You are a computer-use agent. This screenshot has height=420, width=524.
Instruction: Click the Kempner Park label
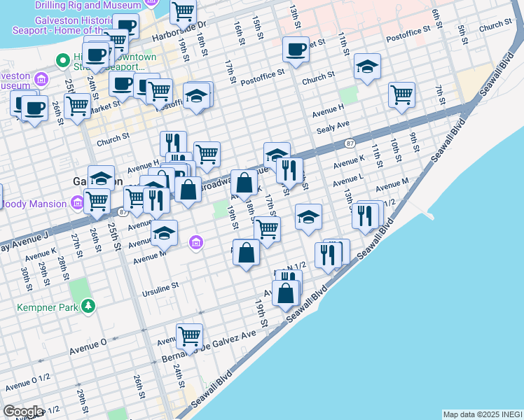47,307
